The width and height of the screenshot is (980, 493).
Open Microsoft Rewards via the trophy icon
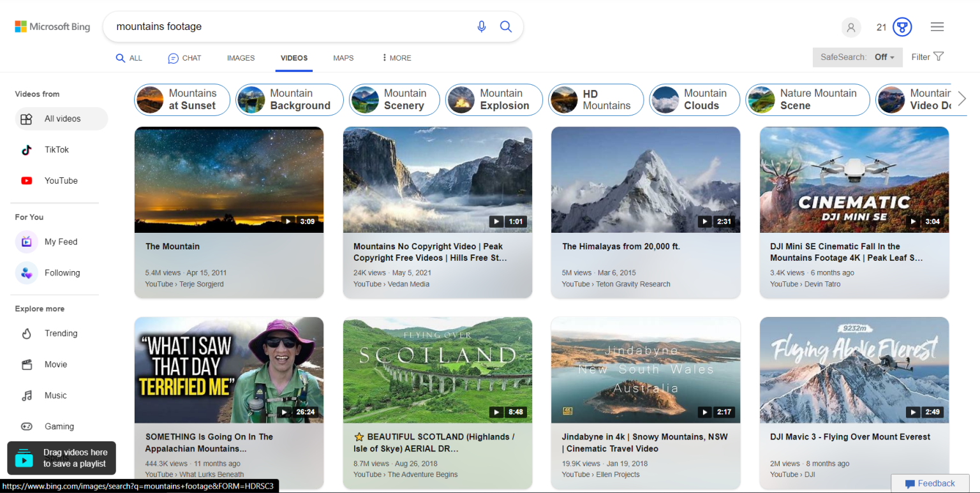[902, 26]
